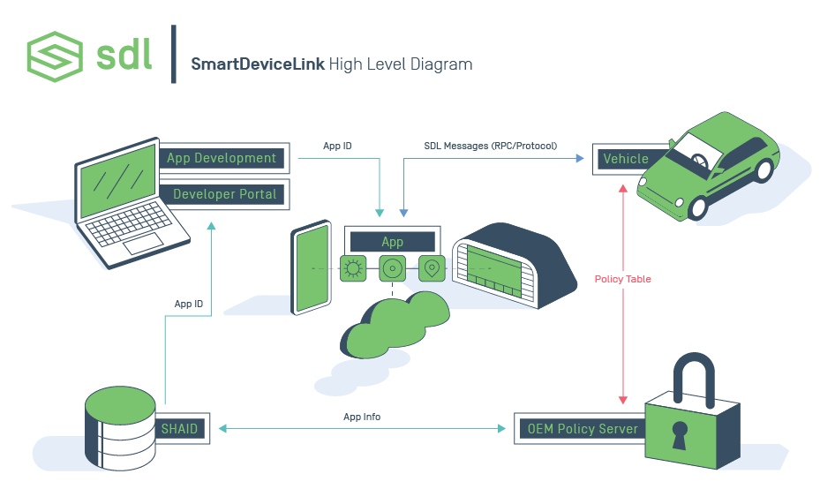Select the Developer Portal label

[224, 194]
